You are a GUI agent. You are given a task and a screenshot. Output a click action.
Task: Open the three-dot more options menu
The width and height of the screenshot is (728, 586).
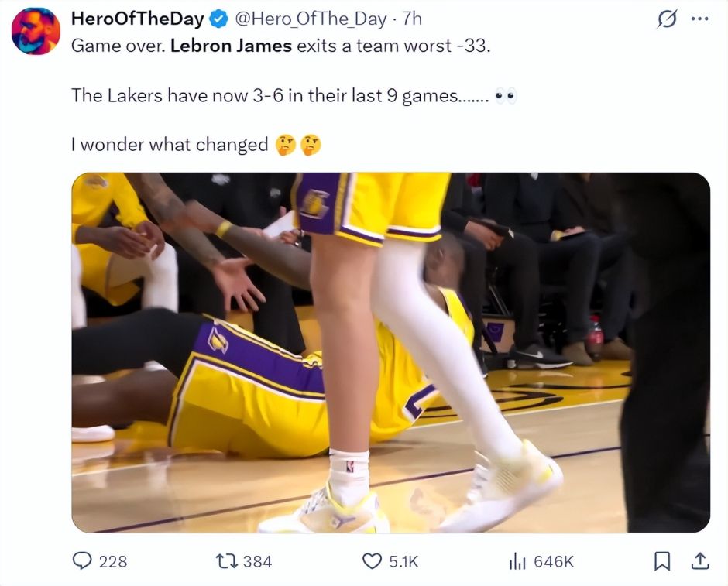pos(699,19)
